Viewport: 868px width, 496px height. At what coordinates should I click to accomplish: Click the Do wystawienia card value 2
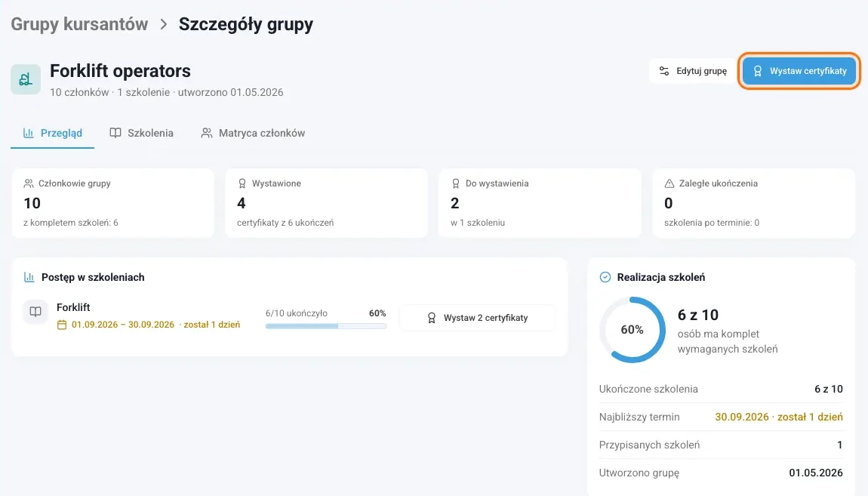pyautogui.click(x=455, y=203)
